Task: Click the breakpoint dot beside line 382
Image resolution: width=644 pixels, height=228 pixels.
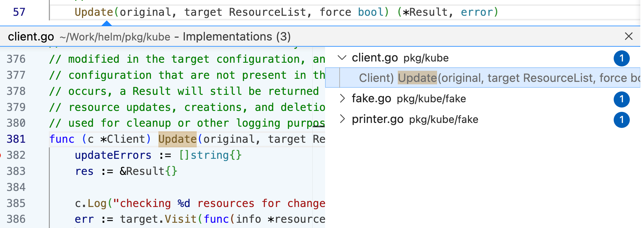Action: 1,155
